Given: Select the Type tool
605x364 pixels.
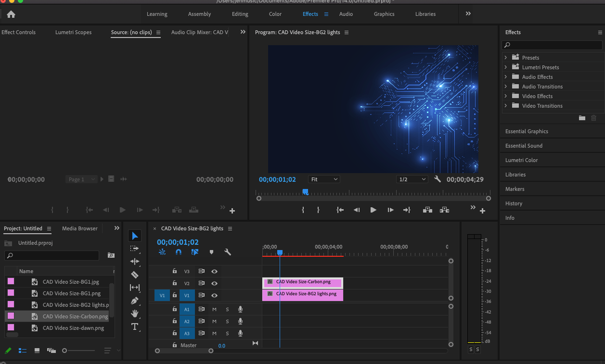Looking at the screenshot, I should [135, 326].
